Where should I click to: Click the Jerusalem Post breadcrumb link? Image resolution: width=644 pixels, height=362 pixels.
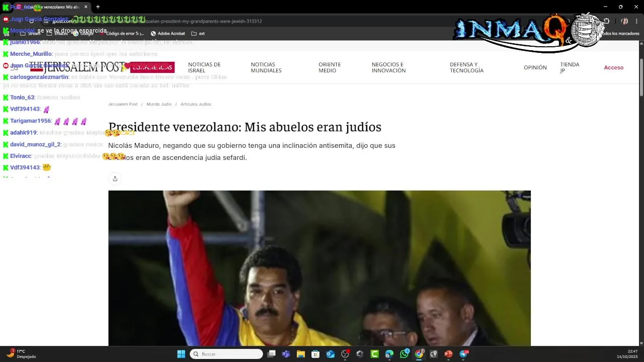tap(123, 104)
